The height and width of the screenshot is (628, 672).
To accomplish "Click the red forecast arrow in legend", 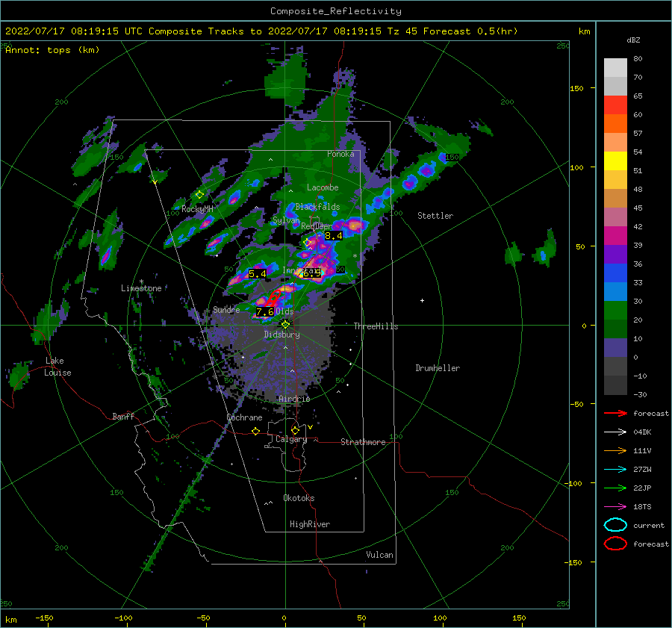I will click(615, 413).
